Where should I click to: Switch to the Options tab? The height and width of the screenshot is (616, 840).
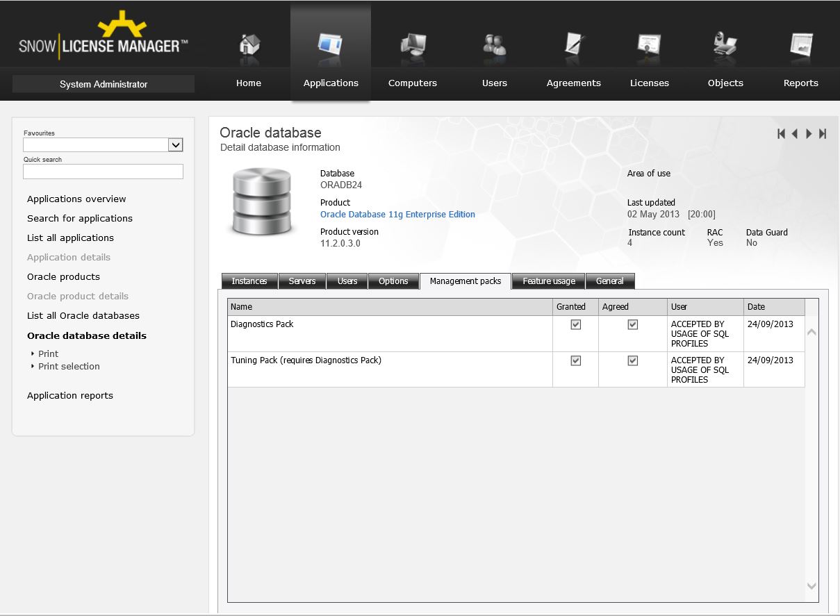(393, 281)
